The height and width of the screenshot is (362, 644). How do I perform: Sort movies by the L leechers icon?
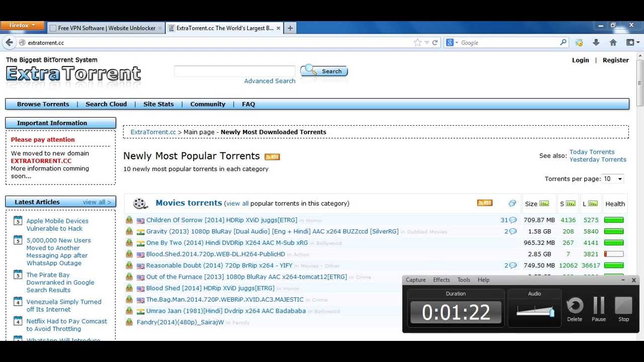click(x=593, y=204)
